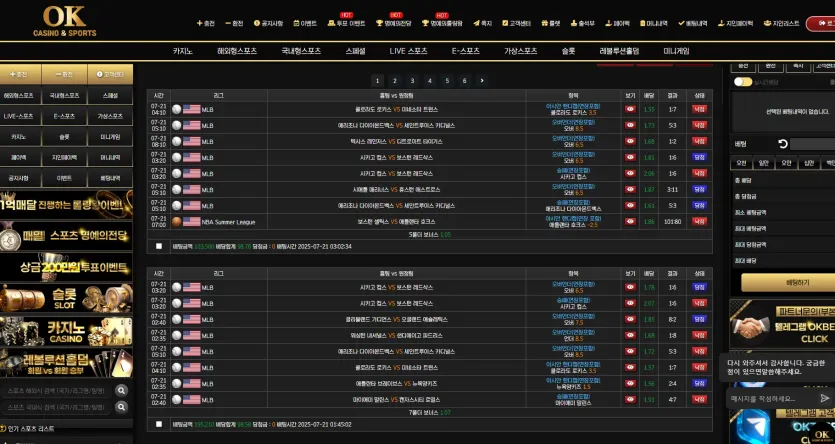Open 출석부 attendance item in header
835x444 pixels.
coord(583,23)
